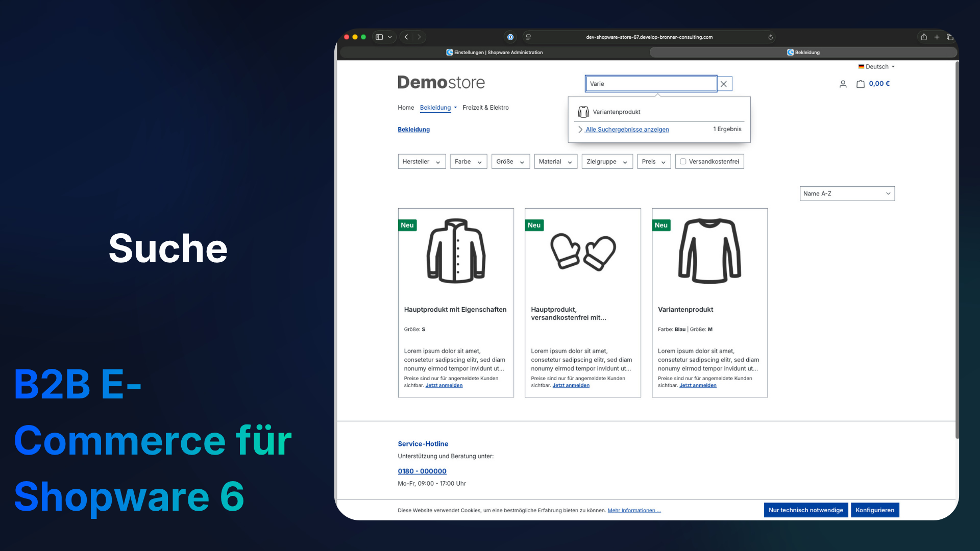Open the shopping cart icon

point(861,84)
